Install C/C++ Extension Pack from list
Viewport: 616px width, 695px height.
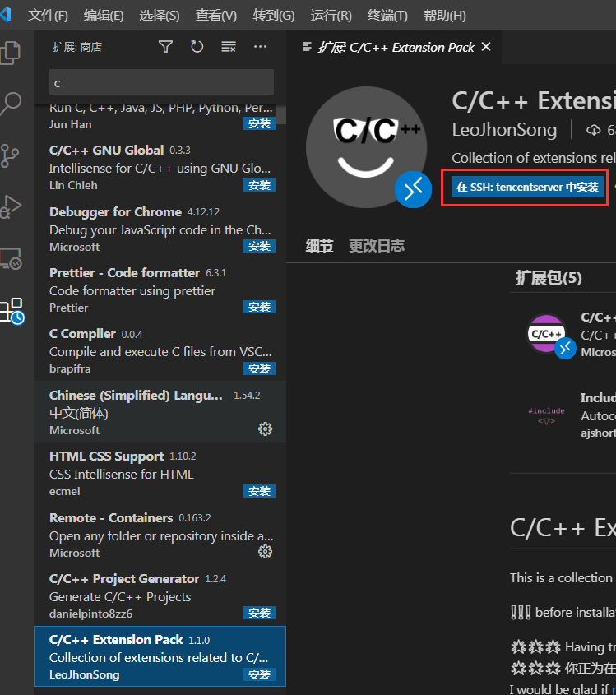pos(259,674)
